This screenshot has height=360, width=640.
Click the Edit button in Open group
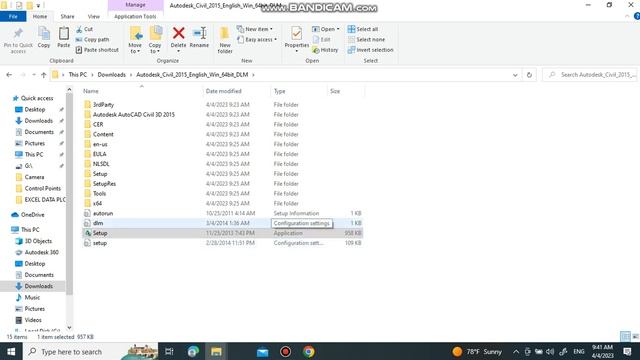(321, 40)
